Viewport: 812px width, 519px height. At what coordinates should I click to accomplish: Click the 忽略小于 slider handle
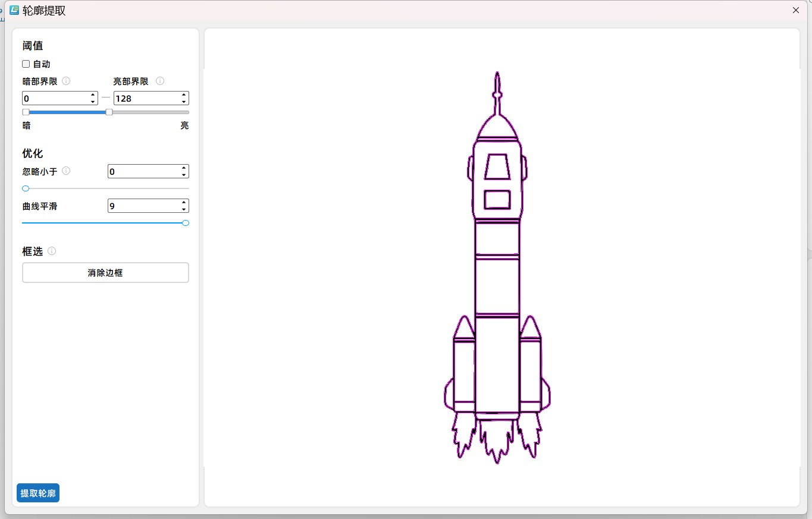pyautogui.click(x=26, y=188)
